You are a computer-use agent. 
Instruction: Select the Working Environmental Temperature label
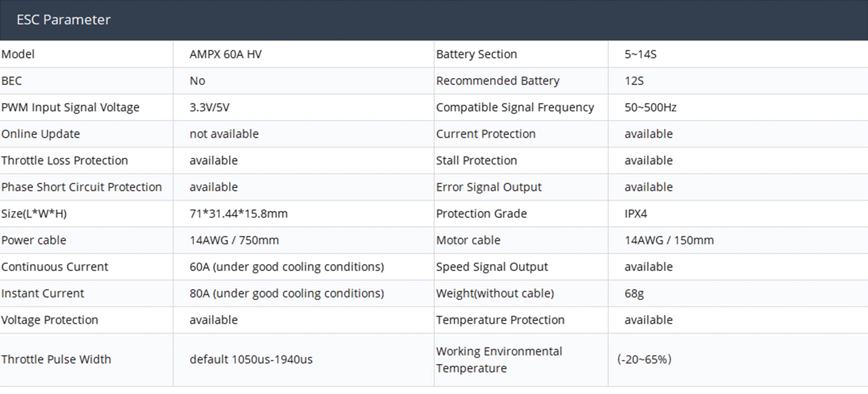(x=499, y=360)
